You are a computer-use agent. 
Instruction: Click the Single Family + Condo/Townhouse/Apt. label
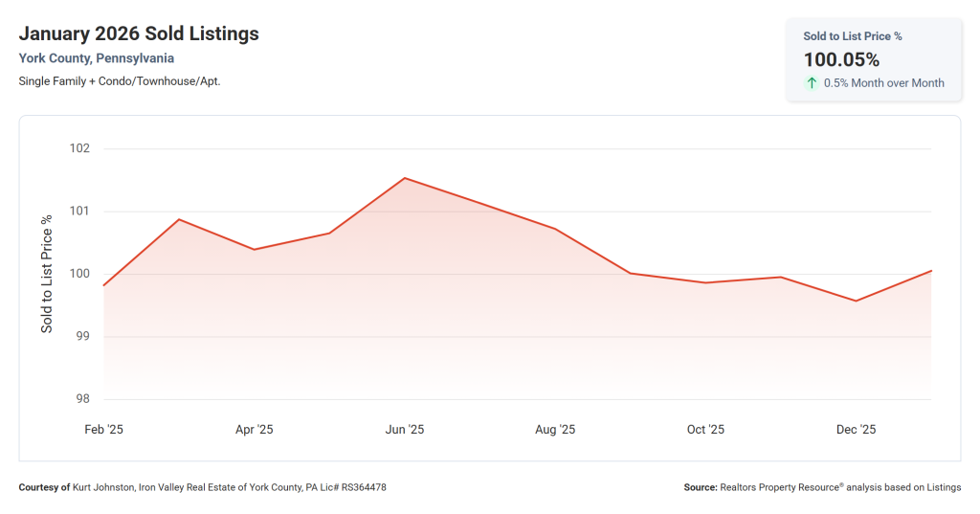(120, 81)
